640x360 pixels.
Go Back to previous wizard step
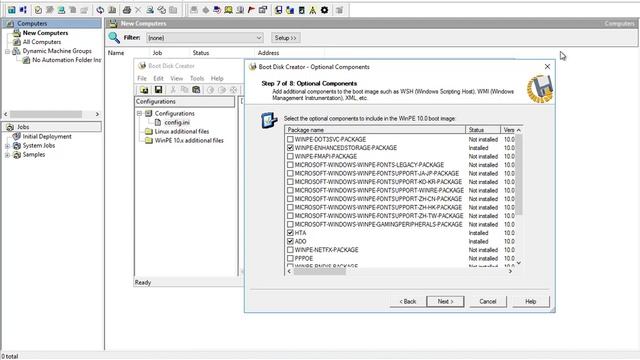coord(407,302)
